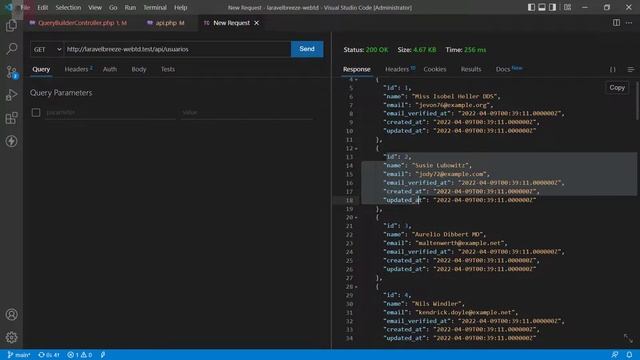Screen dimensions: 640x360
Task: Open the GET method dropdown
Action: [47, 49]
